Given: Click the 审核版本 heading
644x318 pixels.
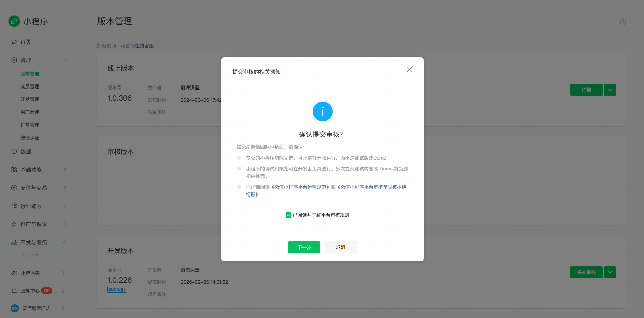Looking at the screenshot, I should point(121,152).
